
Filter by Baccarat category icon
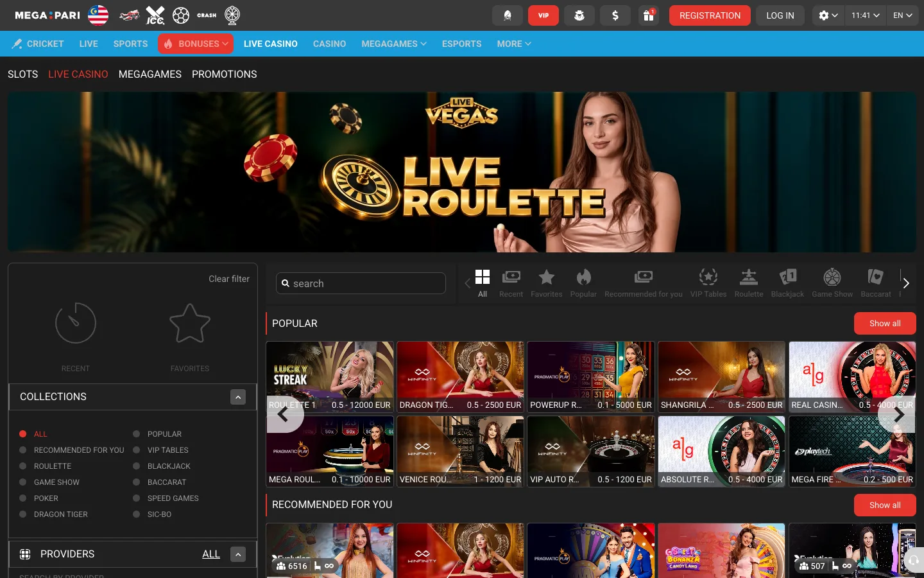pyautogui.click(x=876, y=283)
